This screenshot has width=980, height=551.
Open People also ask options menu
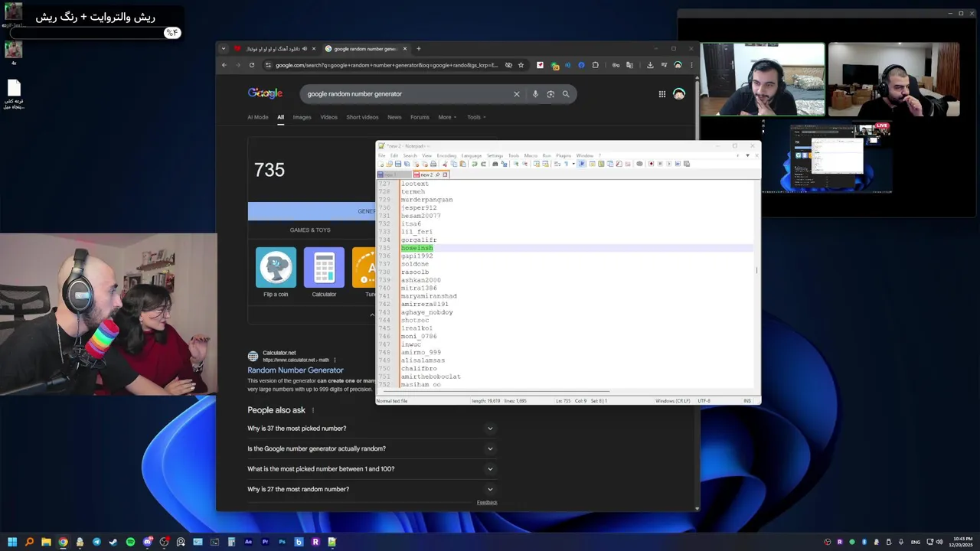[x=312, y=410]
